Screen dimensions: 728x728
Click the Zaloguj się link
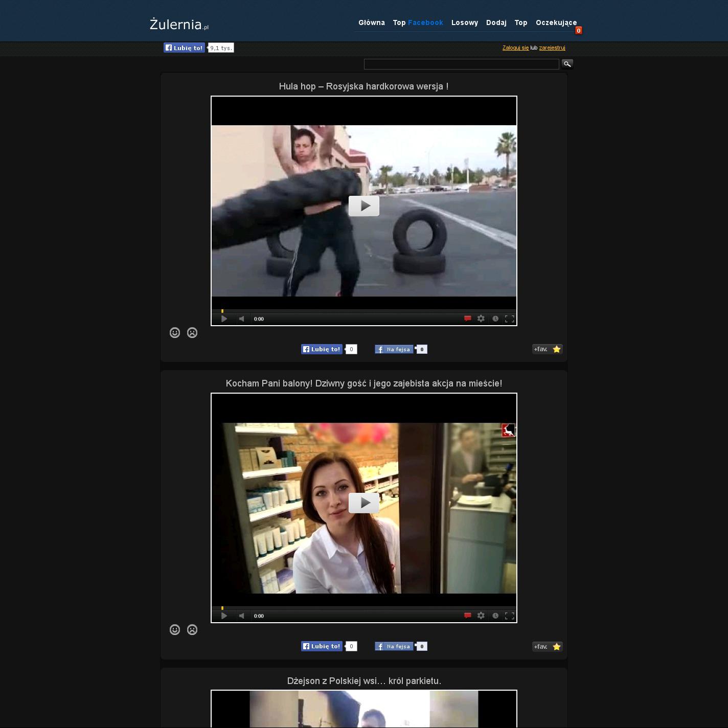515,48
